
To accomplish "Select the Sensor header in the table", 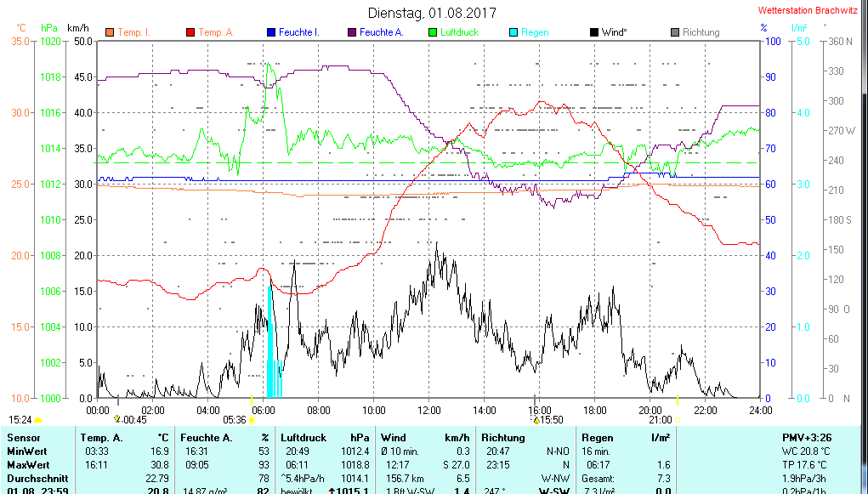I will (23, 437).
